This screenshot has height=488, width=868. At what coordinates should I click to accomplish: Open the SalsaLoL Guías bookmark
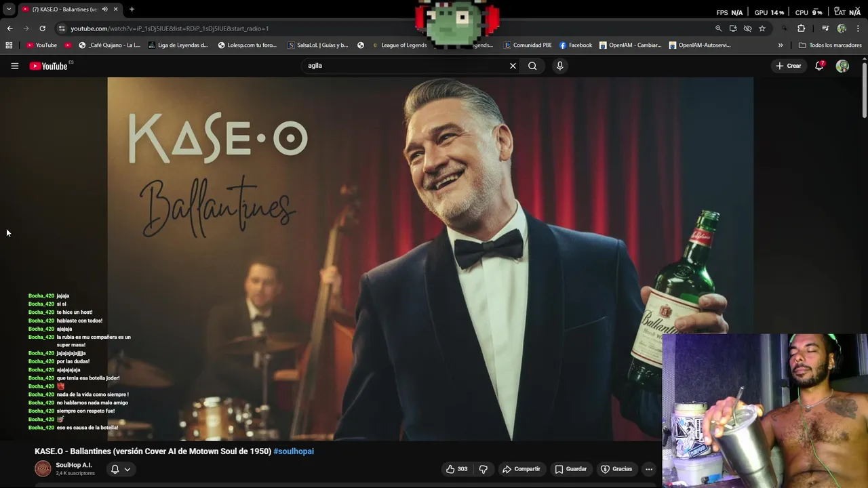[x=318, y=45]
